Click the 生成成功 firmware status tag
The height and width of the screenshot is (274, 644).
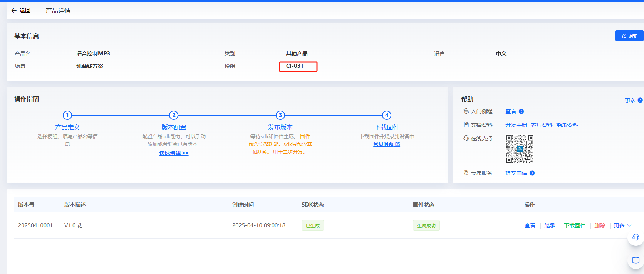point(426,225)
